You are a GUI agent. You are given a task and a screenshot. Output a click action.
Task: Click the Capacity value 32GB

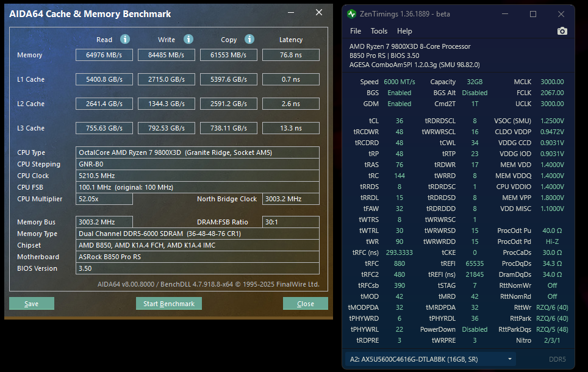tap(475, 82)
